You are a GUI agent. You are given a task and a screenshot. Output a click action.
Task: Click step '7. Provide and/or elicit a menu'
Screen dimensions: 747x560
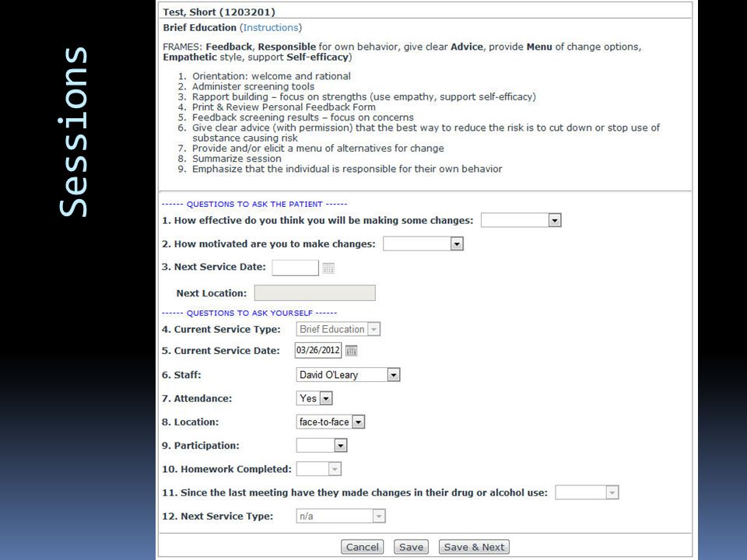click(x=311, y=148)
